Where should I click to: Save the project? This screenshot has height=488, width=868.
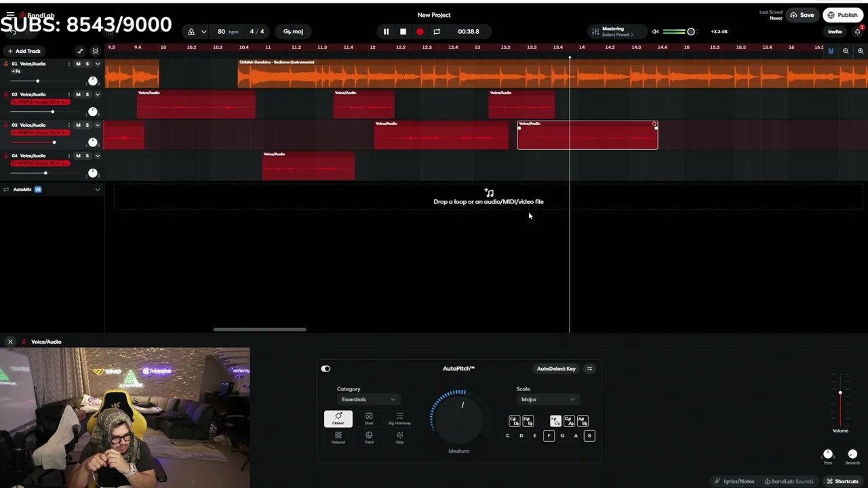coord(802,15)
